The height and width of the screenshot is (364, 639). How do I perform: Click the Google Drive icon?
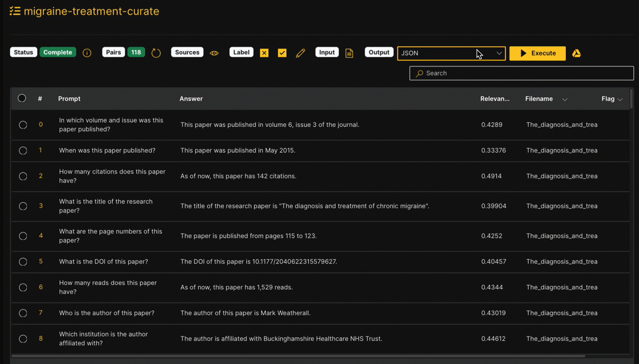click(x=576, y=53)
